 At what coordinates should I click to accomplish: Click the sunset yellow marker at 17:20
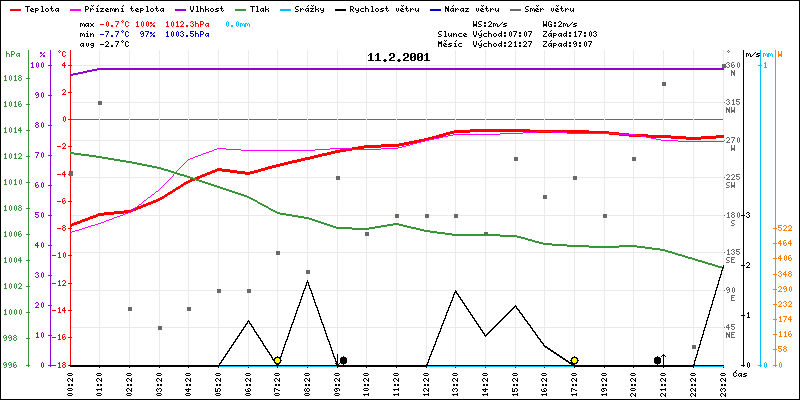point(574,360)
